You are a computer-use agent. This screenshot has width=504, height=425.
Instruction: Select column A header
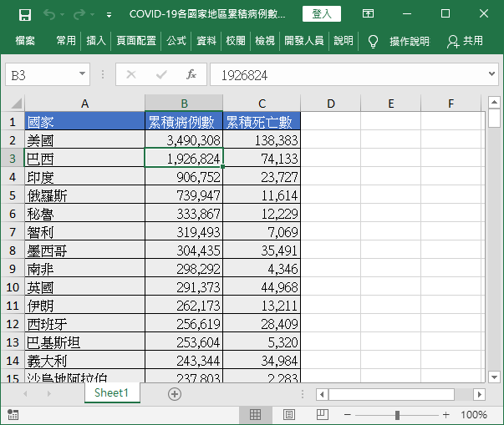pyautogui.click(x=85, y=103)
